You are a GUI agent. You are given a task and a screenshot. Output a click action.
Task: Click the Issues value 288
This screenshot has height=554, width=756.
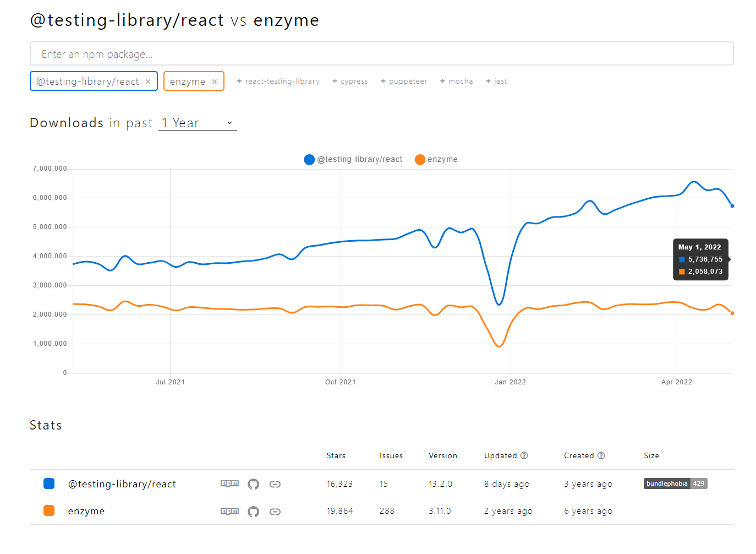click(x=387, y=511)
